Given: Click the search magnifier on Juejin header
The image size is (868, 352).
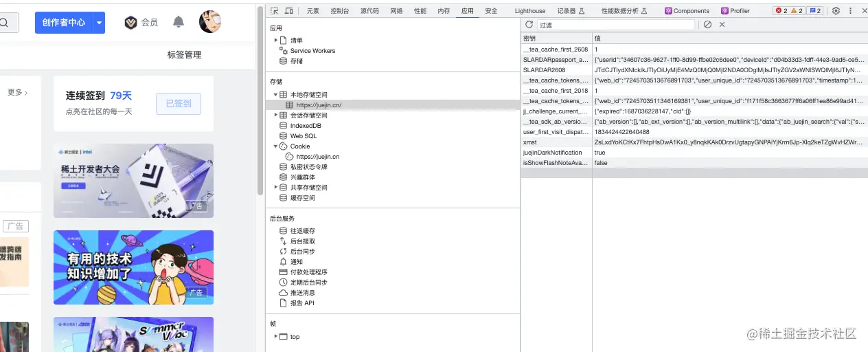Looking at the screenshot, I should (4, 23).
